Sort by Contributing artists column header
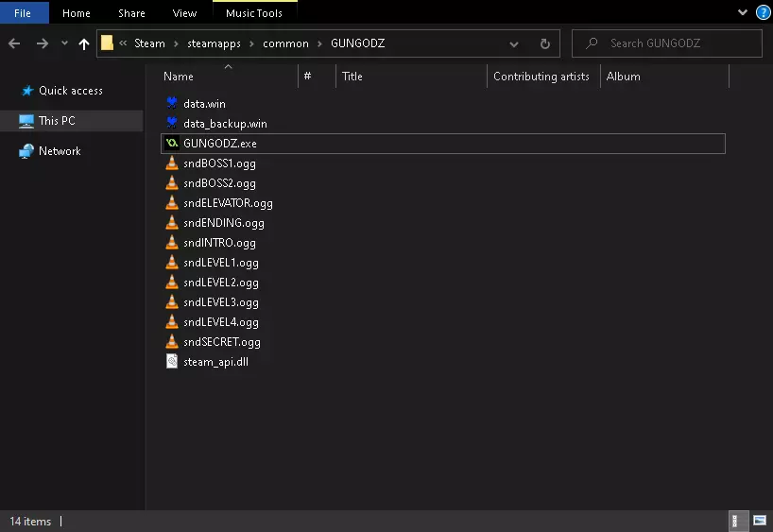 click(x=541, y=77)
